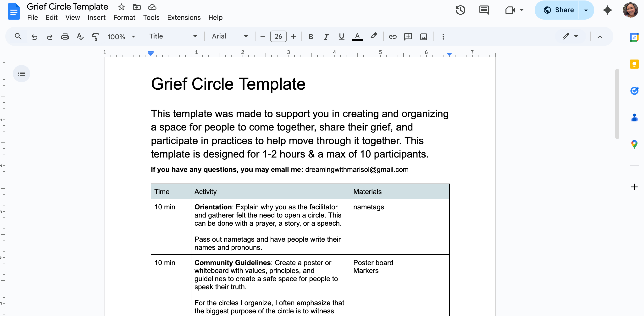This screenshot has width=644, height=316.
Task: Click the insert link icon
Action: [393, 37]
